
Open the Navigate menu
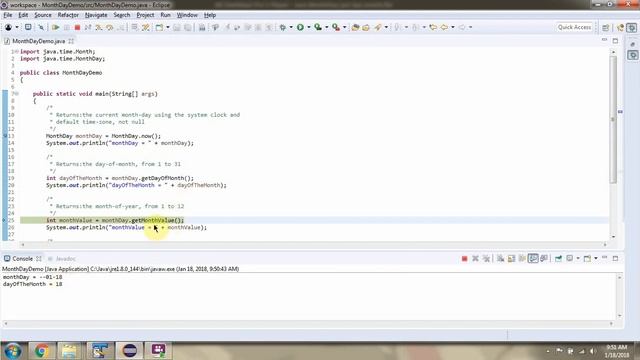point(96,15)
